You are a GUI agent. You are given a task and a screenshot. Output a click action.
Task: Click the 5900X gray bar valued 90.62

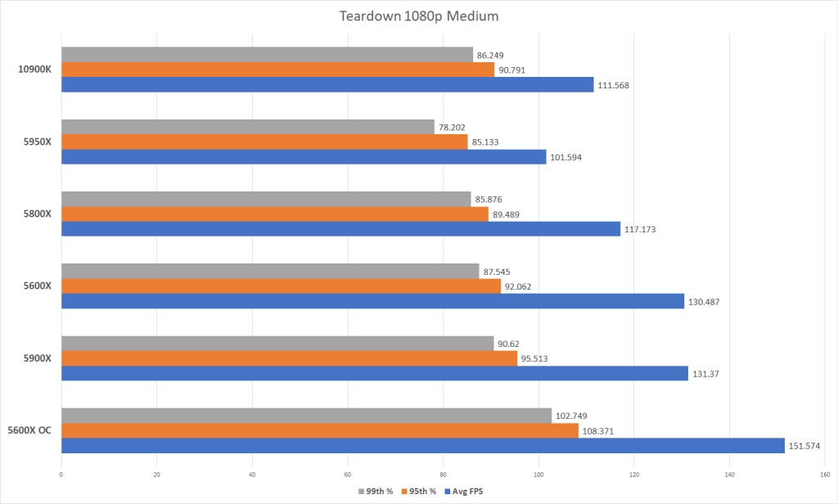coord(277,344)
